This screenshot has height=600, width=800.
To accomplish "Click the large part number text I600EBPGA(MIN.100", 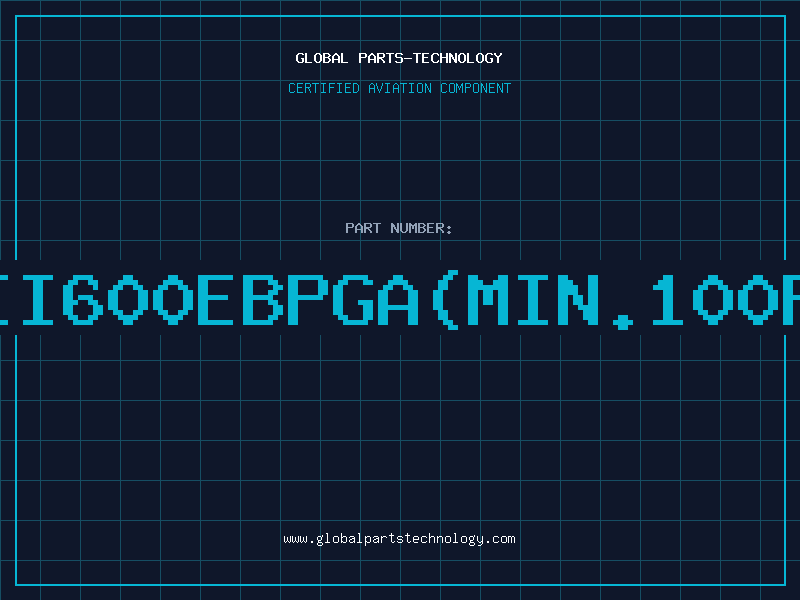I will tap(400, 301).
